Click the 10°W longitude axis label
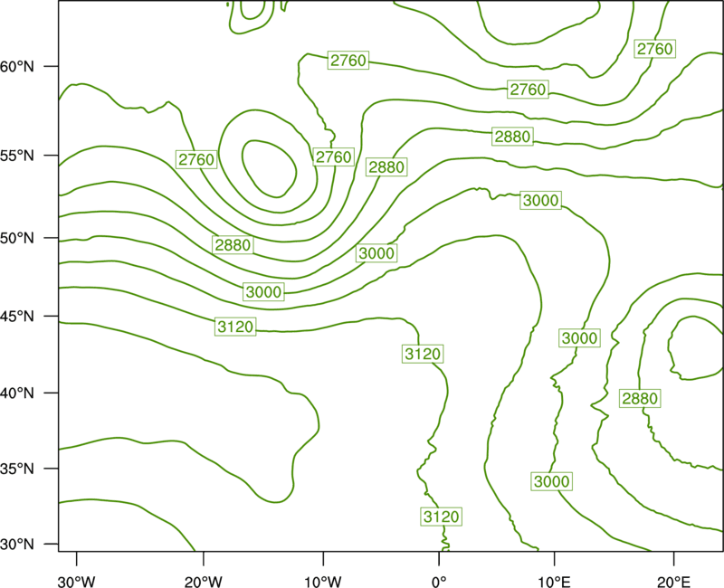724x588 pixels. click(323, 582)
